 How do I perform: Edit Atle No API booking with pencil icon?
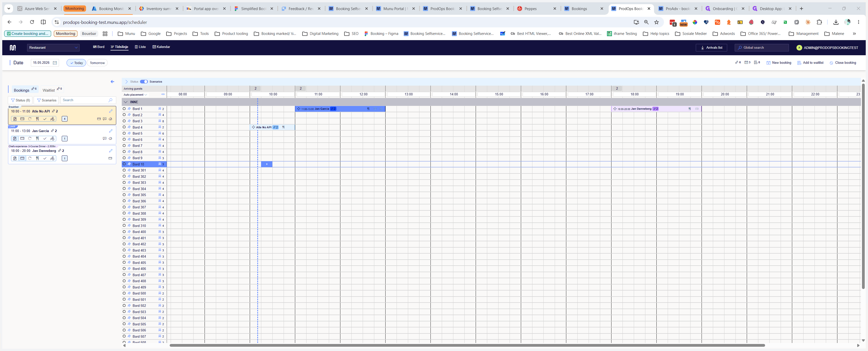[110, 111]
